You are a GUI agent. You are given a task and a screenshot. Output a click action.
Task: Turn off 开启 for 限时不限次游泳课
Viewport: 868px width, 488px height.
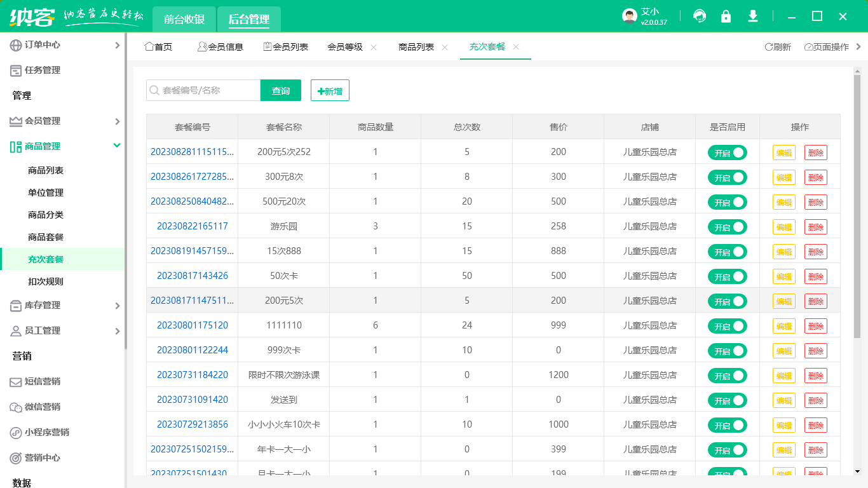click(x=727, y=375)
